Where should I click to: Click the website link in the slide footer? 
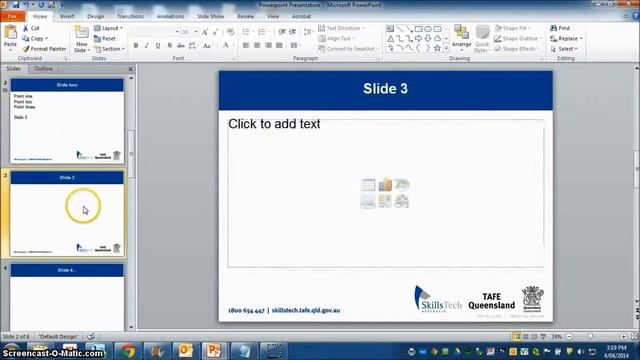click(x=306, y=310)
